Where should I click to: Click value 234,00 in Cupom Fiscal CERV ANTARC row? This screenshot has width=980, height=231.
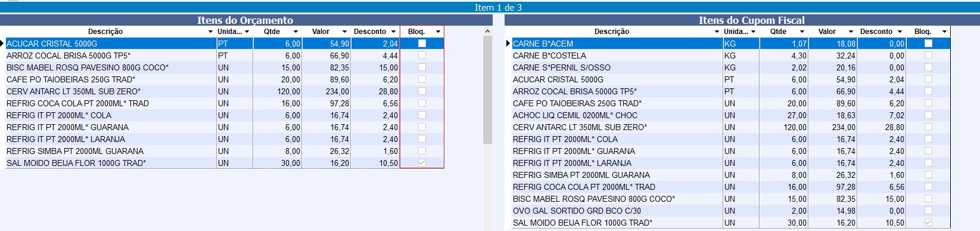click(x=844, y=127)
